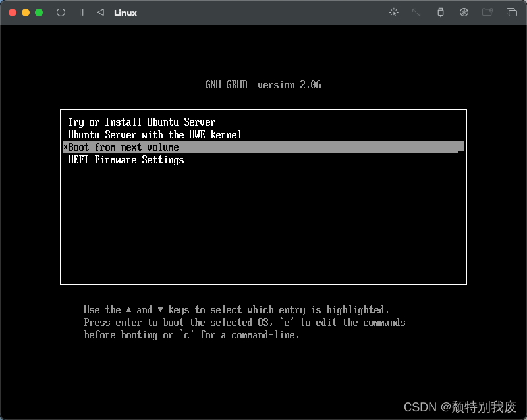The height and width of the screenshot is (420, 527).
Task: Close the Linux VM window
Action: pyautogui.click(x=13, y=13)
